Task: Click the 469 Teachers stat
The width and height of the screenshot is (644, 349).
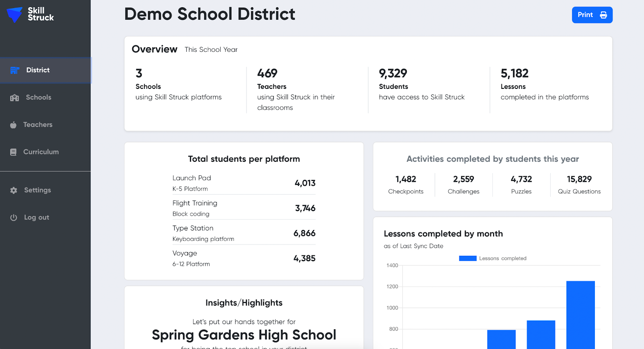Action: click(296, 90)
